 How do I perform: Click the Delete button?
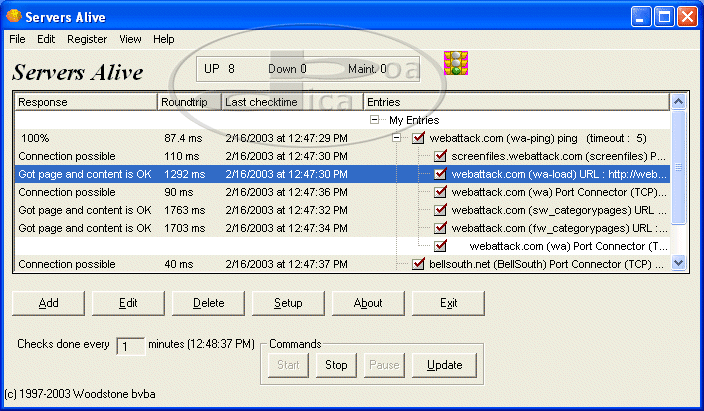point(208,303)
